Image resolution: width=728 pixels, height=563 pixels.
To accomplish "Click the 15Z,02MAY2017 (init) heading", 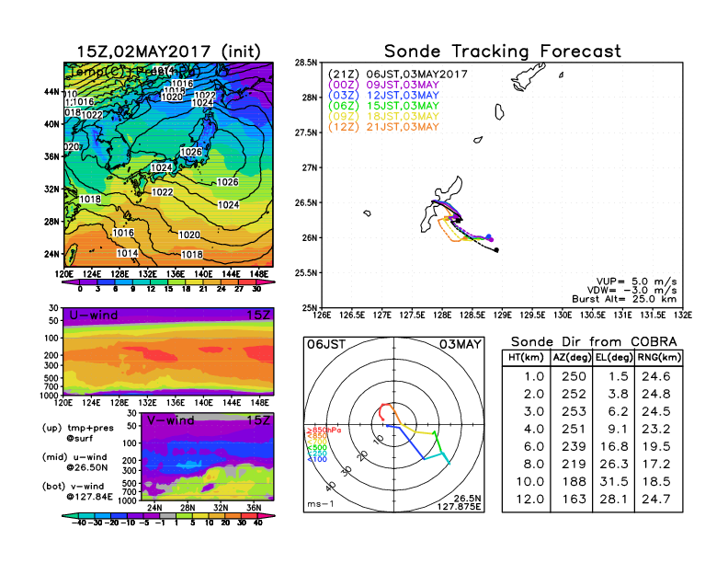I will pos(168,52).
